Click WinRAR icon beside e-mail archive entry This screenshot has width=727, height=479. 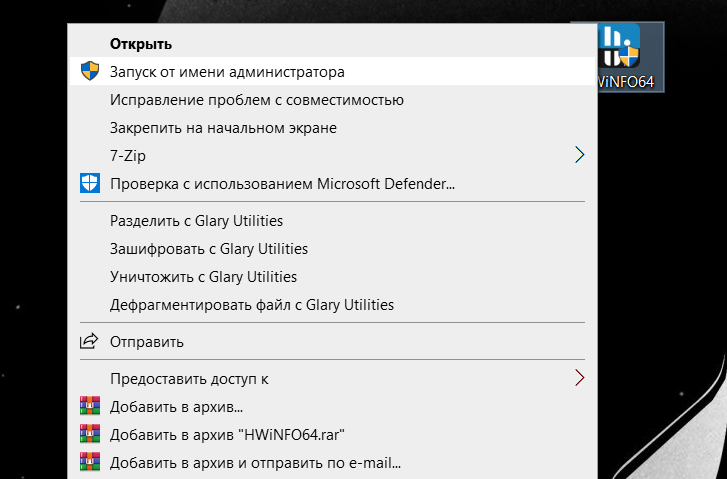(x=90, y=462)
